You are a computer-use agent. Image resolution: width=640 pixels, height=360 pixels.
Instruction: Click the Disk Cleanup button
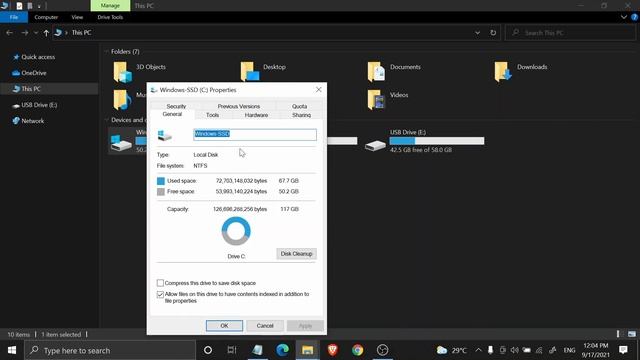pos(296,254)
